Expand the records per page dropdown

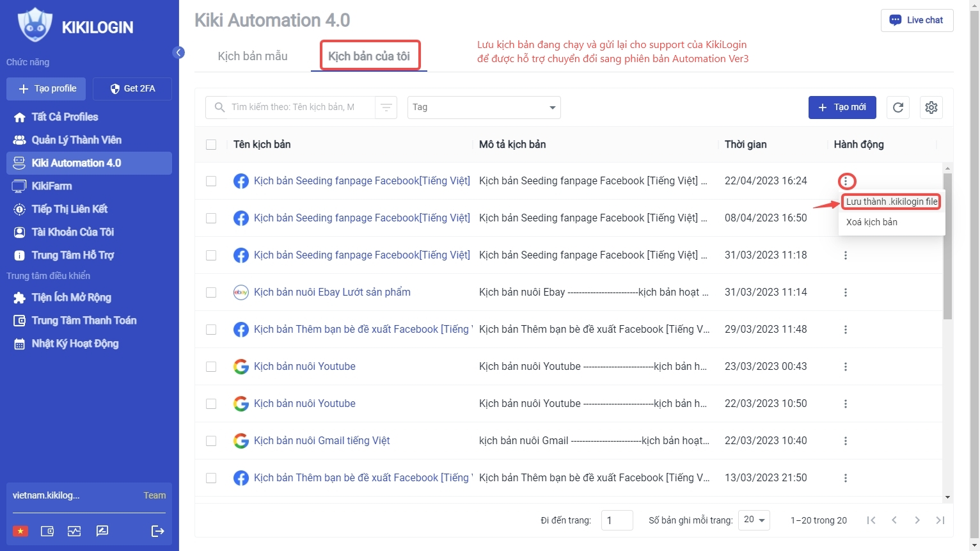point(754,520)
